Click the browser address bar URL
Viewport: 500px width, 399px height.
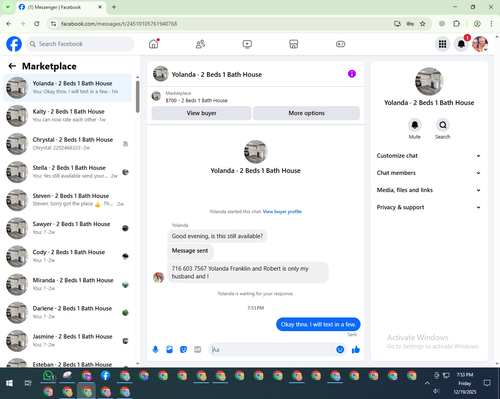pyautogui.click(x=119, y=24)
